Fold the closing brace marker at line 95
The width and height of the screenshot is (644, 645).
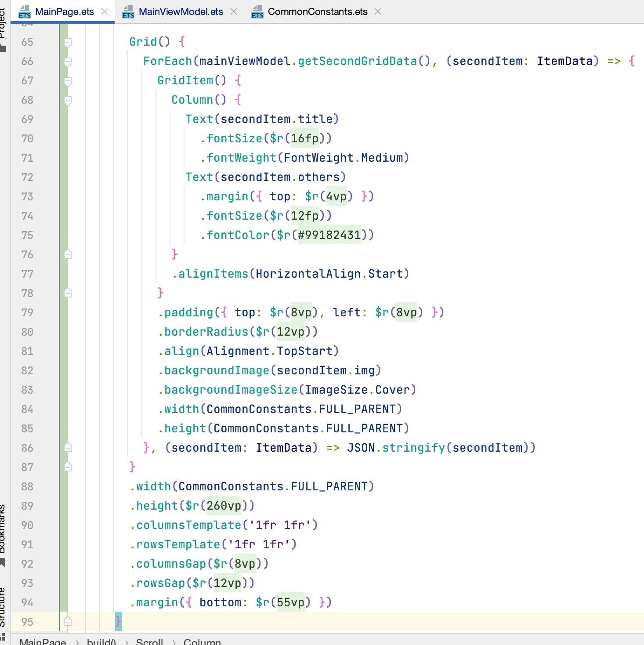(x=68, y=621)
